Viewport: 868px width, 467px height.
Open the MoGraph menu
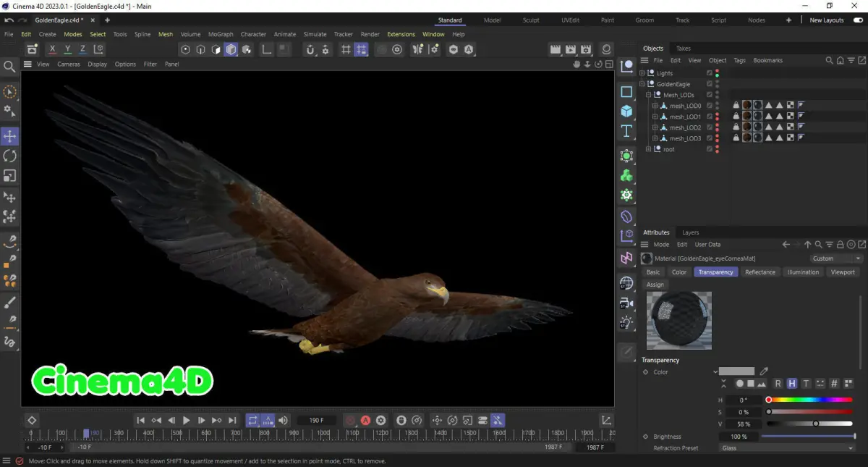pos(221,34)
